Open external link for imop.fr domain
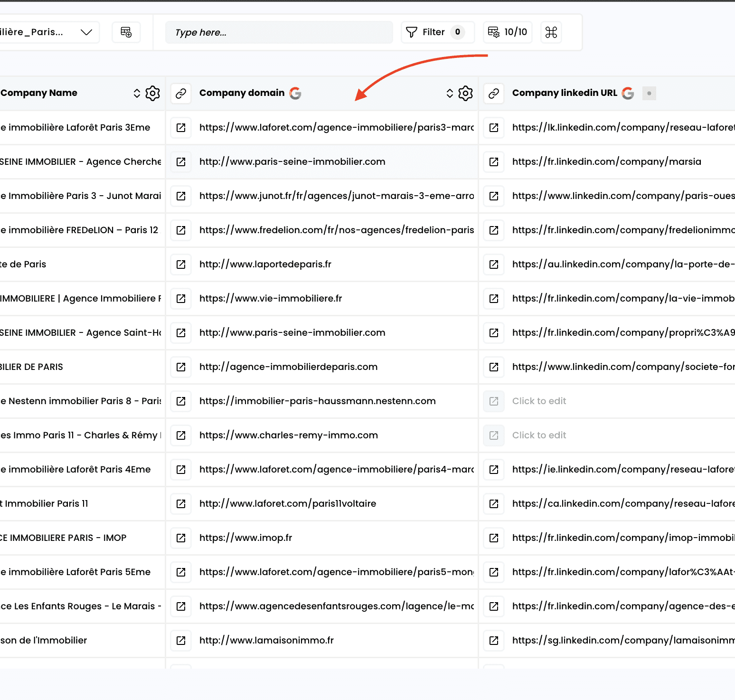The image size is (735, 700). [181, 538]
